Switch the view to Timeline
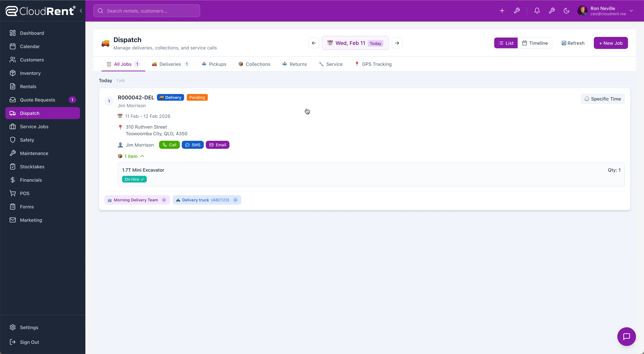644x354 pixels. click(535, 43)
